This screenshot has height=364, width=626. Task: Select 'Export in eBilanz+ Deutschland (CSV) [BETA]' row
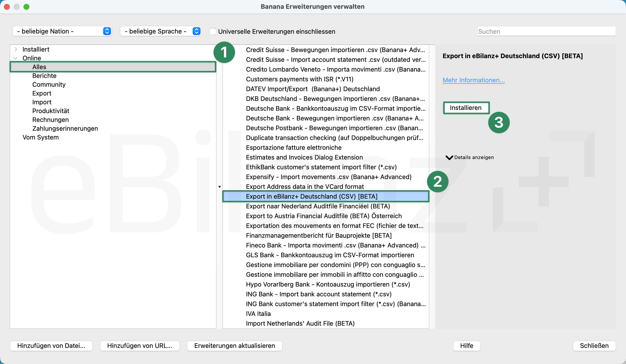[x=326, y=196]
